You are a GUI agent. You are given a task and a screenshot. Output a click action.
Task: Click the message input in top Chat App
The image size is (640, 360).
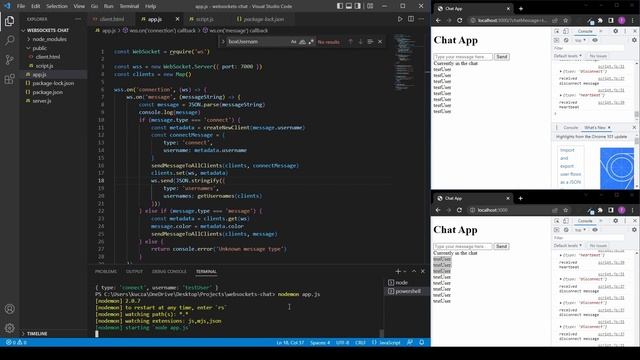point(463,57)
